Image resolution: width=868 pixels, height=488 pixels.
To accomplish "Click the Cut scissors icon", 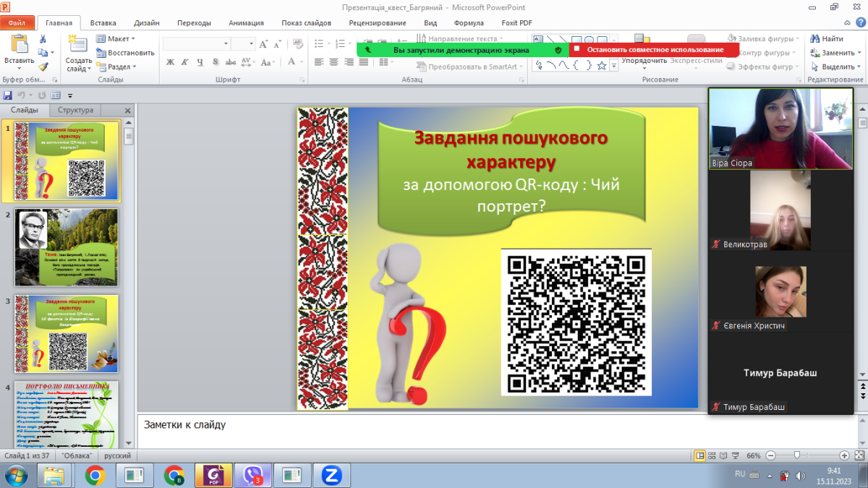I will (x=43, y=39).
